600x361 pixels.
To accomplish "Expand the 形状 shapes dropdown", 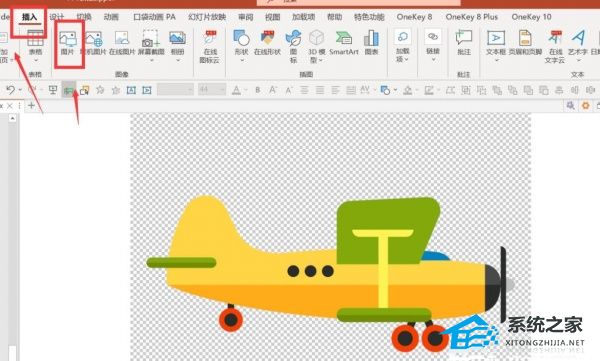I will pyautogui.click(x=241, y=60).
